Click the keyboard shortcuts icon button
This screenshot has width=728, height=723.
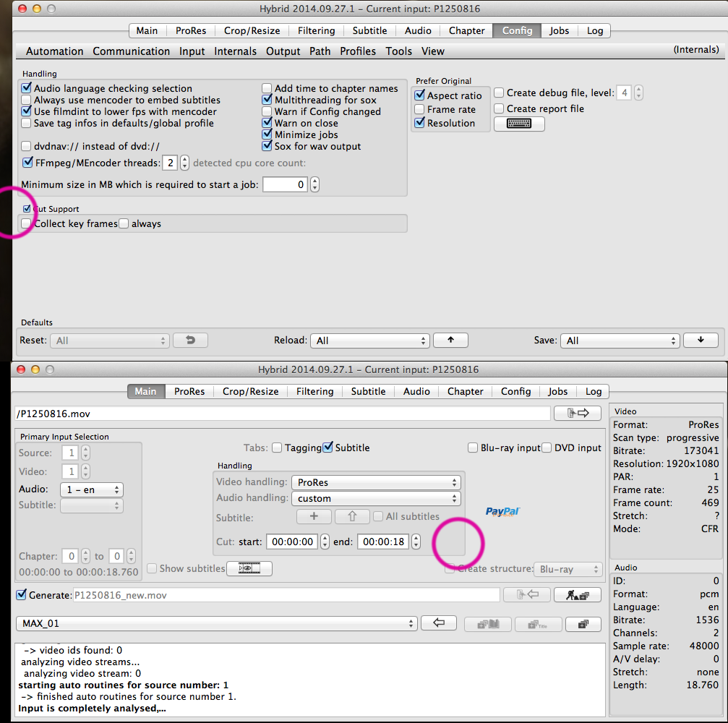coord(518,124)
